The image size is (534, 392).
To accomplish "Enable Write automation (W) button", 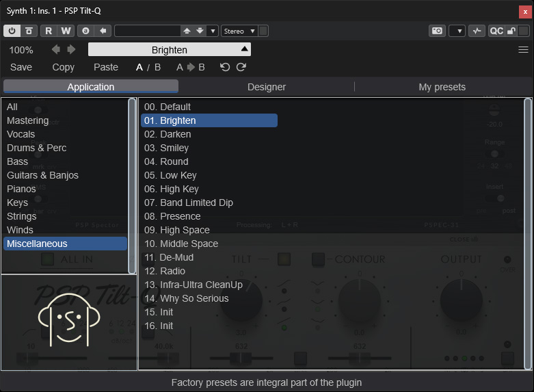I will [66, 31].
